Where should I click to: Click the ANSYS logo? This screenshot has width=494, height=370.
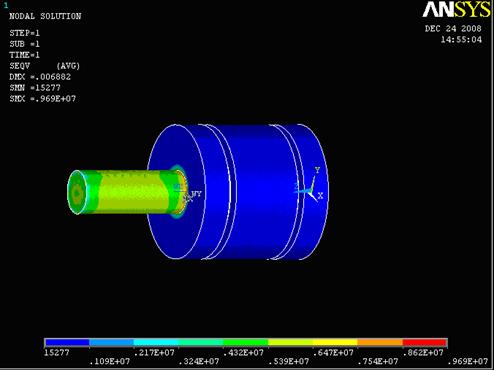[x=456, y=9]
